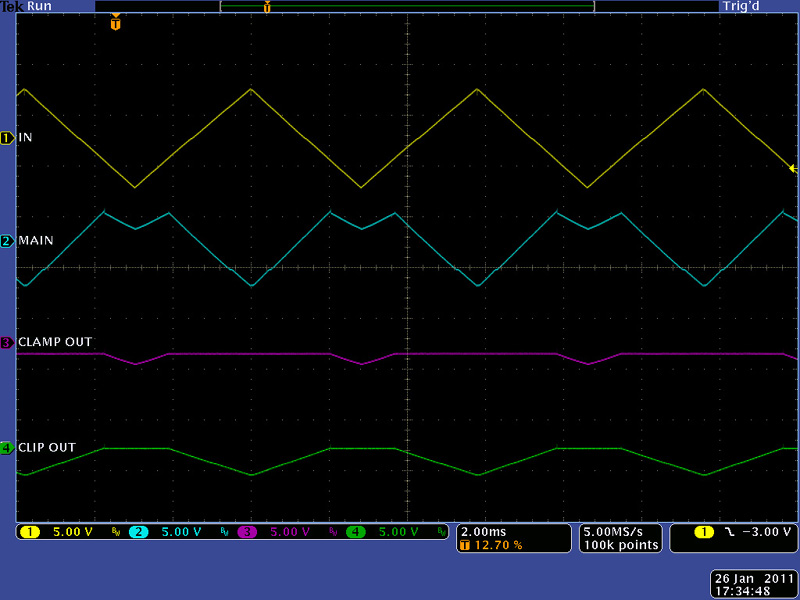Click the yellow trigger level arrow
The height and width of the screenshot is (600, 800).
(793, 168)
